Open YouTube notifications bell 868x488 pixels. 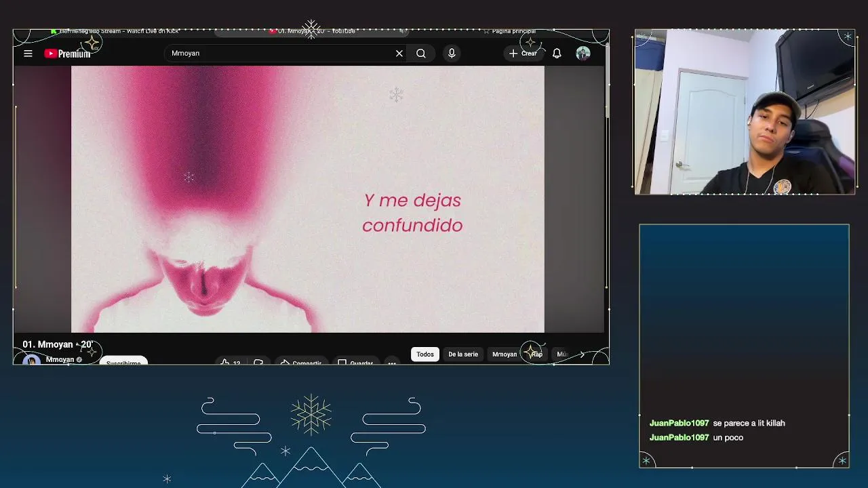(x=557, y=54)
